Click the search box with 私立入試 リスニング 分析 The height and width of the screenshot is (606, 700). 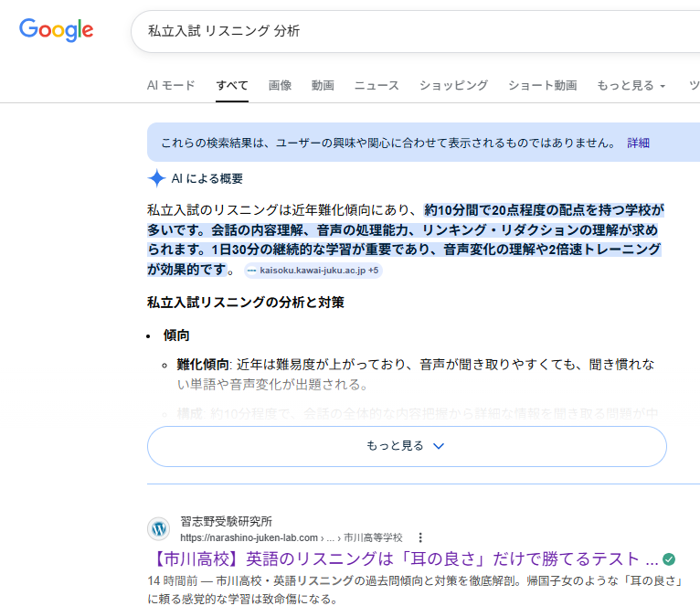(411, 31)
